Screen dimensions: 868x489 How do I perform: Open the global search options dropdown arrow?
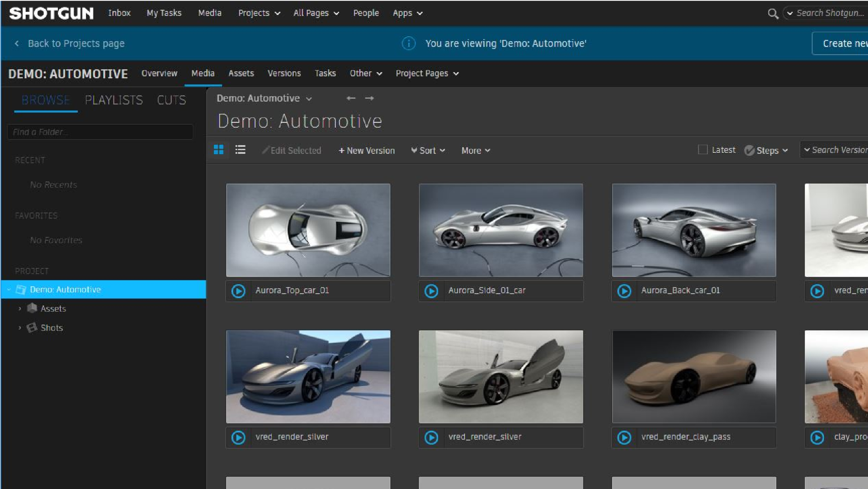click(x=790, y=13)
